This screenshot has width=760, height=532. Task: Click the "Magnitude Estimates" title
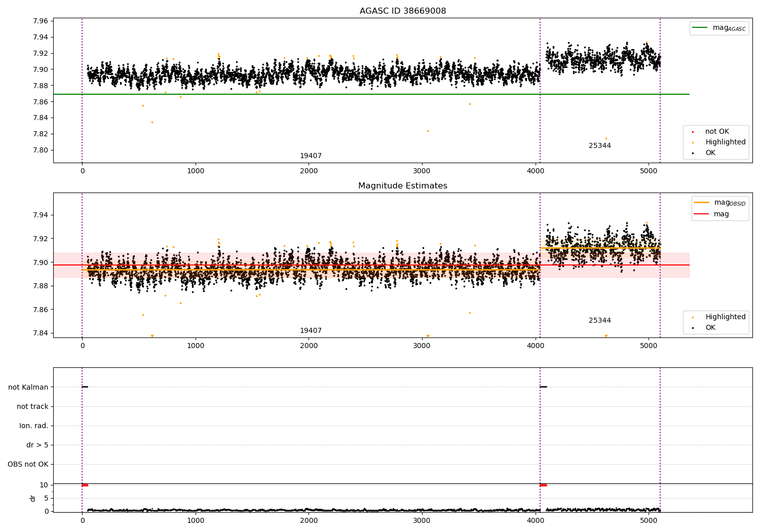tap(403, 186)
